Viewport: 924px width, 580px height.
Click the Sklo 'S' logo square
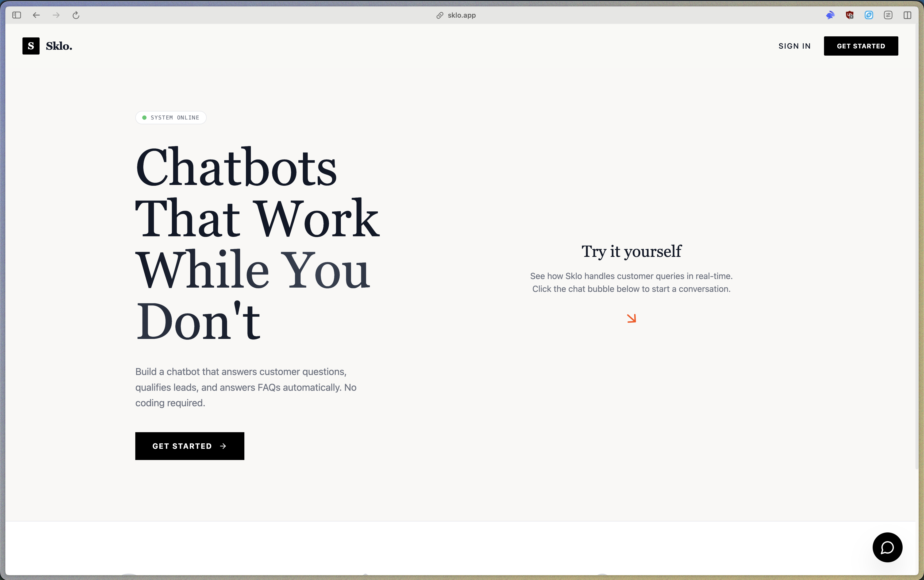[x=31, y=46]
